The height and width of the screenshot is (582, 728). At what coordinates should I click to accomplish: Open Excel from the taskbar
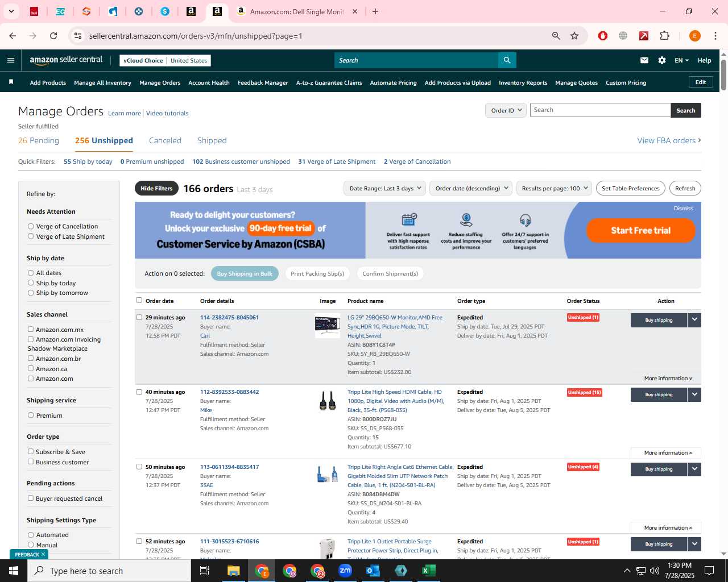point(429,571)
